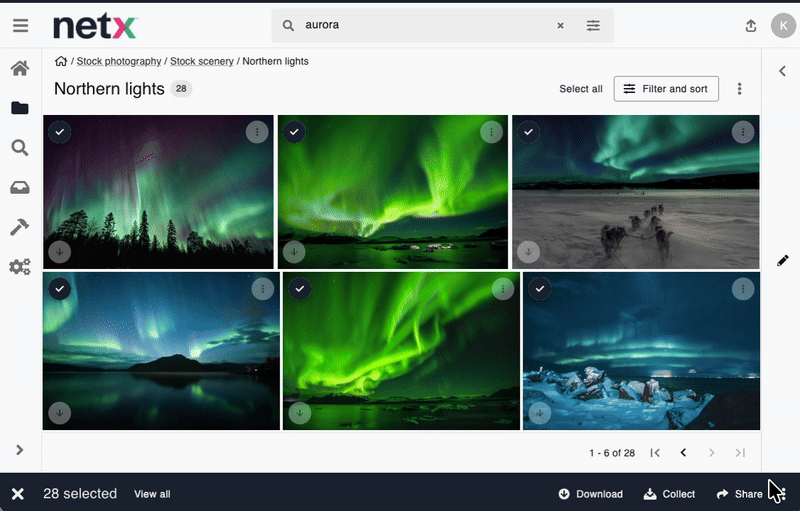The image size is (800, 511).
Task: Uncheck the aurora over pine trees image
Action: coord(59,132)
